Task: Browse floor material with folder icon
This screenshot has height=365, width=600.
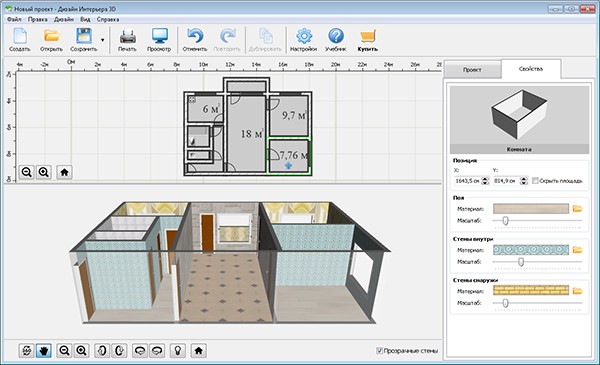Action: coord(577,209)
